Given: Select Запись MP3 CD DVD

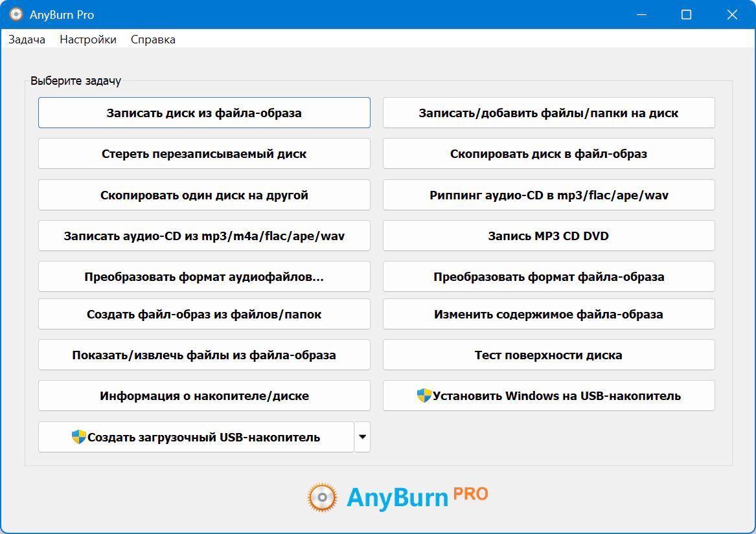Looking at the screenshot, I should click(x=549, y=236).
